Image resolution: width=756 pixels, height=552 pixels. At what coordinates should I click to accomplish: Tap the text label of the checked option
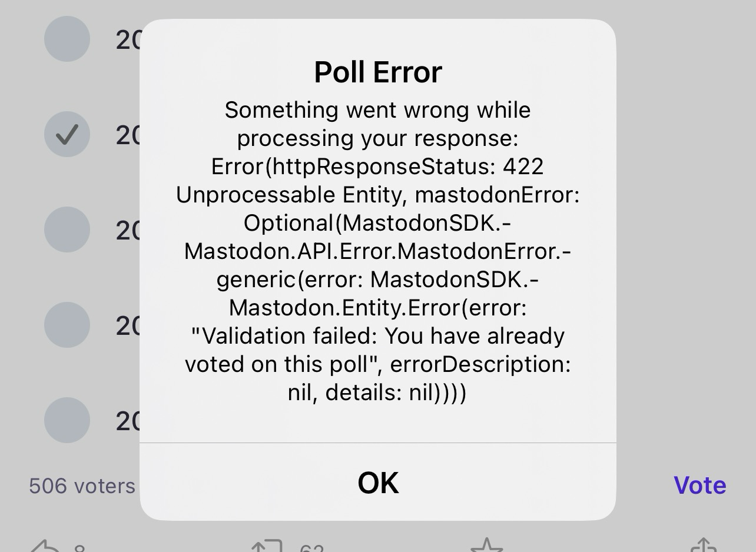[x=128, y=135]
